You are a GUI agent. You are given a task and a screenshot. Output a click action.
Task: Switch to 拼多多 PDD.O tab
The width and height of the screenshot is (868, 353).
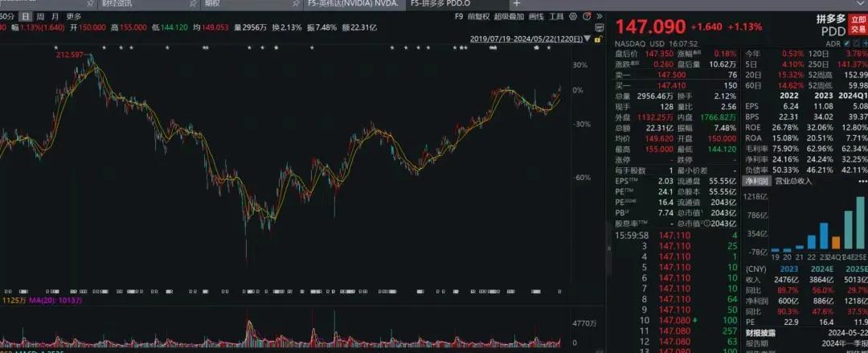coord(439,3)
